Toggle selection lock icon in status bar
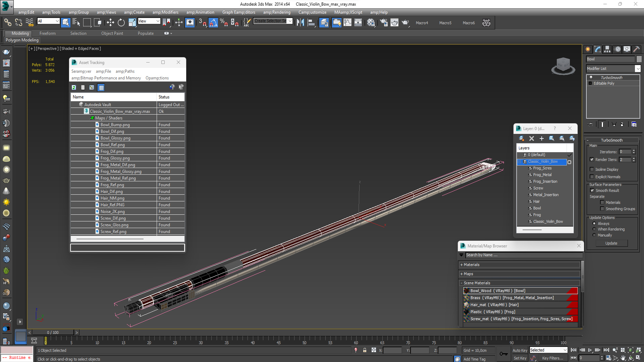Screen dimensions: 644x362 tap(365, 350)
